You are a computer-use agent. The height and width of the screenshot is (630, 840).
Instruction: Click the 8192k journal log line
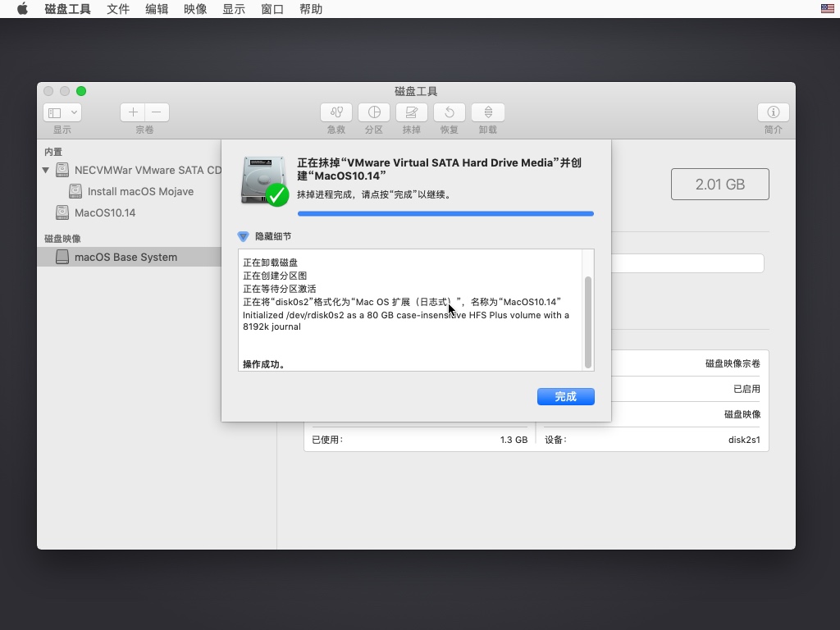[272, 326]
